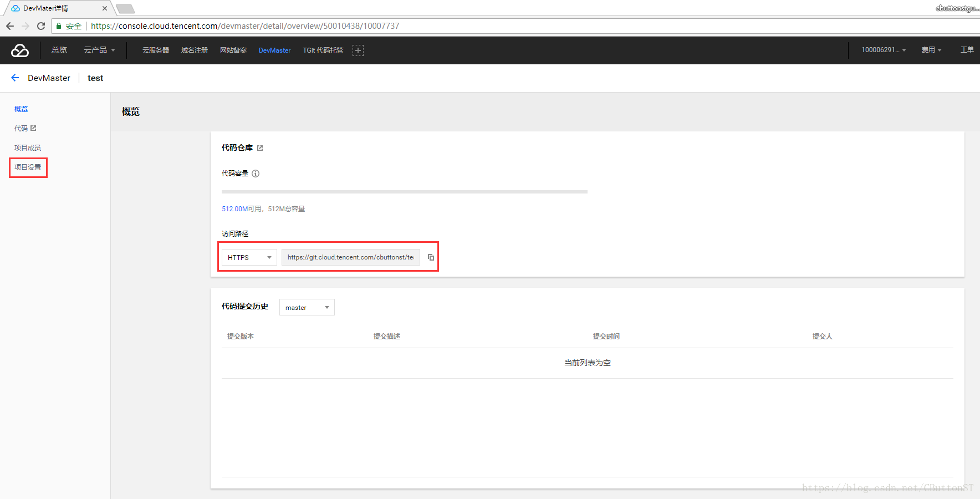This screenshot has width=980, height=499.
Task: Click the browser back arrow
Action: (10, 26)
